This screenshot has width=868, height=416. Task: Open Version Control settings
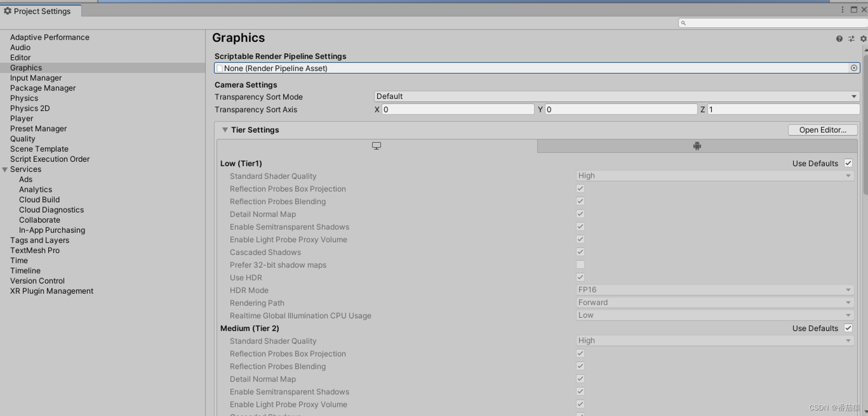(37, 281)
